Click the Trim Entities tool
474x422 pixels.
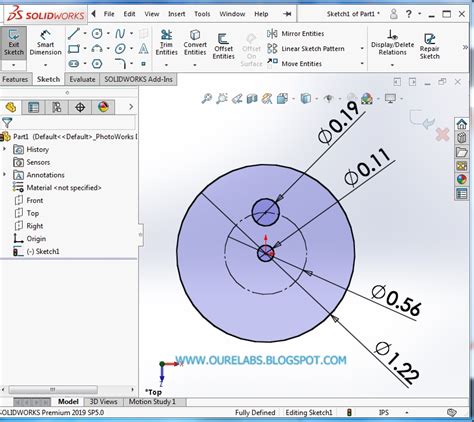pyautogui.click(x=166, y=43)
